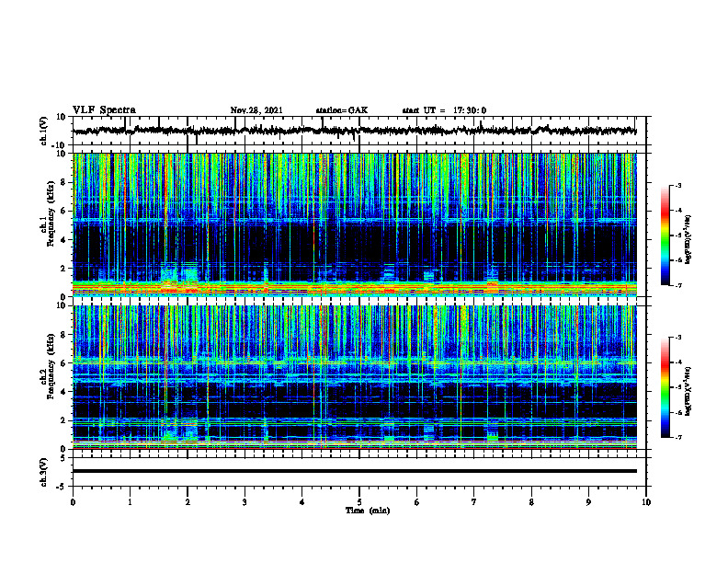The width and height of the screenshot is (728, 563).
Task: Click time axis tick label '6'
Action: pyautogui.click(x=417, y=502)
